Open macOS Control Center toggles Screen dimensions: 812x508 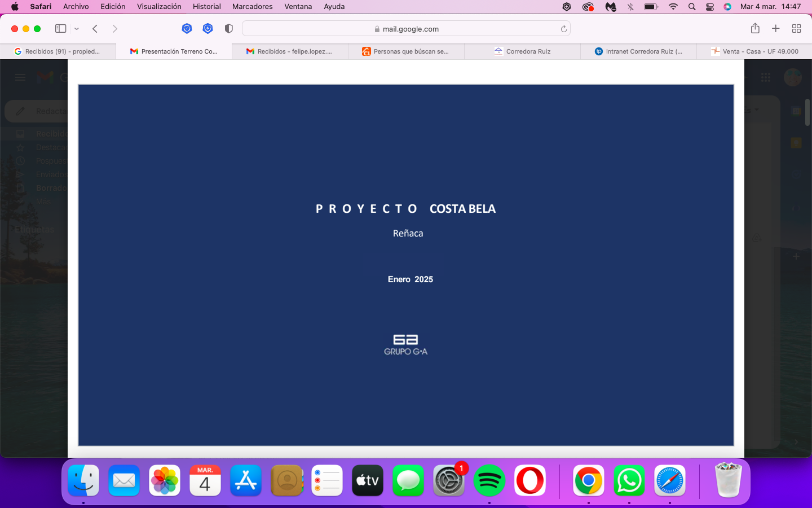(710, 7)
